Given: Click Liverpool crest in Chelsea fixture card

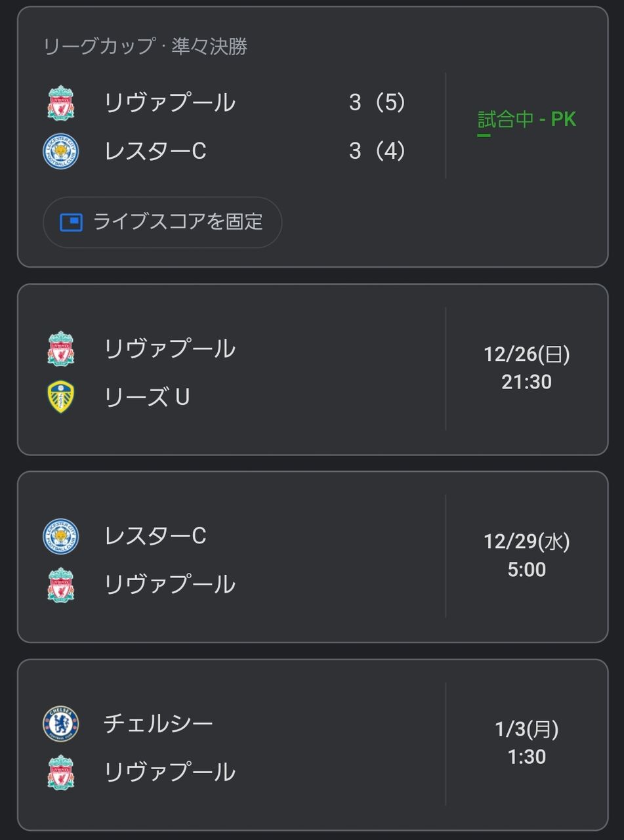Looking at the screenshot, I should tap(61, 772).
